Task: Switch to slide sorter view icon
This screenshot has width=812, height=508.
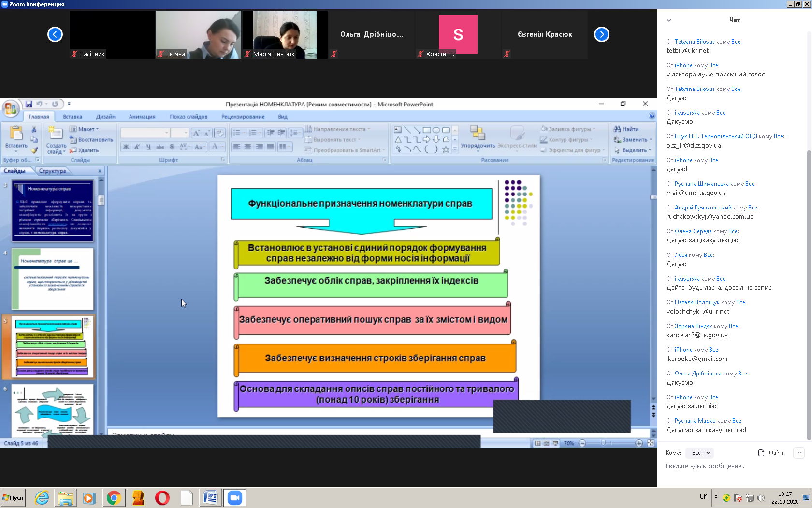Action: coord(546,443)
